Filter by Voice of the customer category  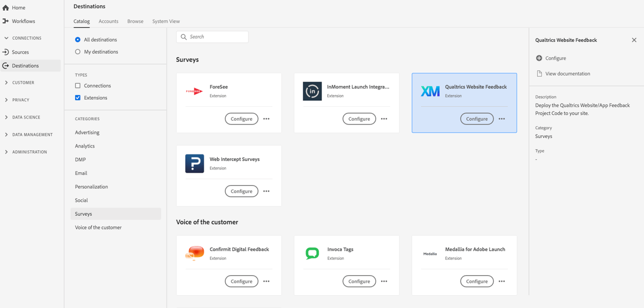pos(98,228)
